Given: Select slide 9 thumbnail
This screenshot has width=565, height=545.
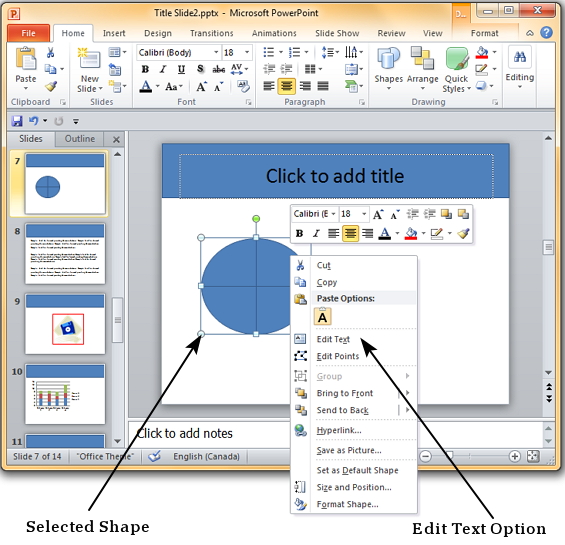Looking at the screenshot, I should click(65, 324).
